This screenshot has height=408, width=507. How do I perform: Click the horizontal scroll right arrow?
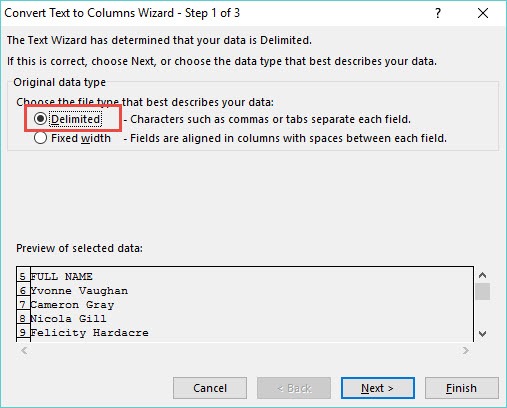[466, 350]
